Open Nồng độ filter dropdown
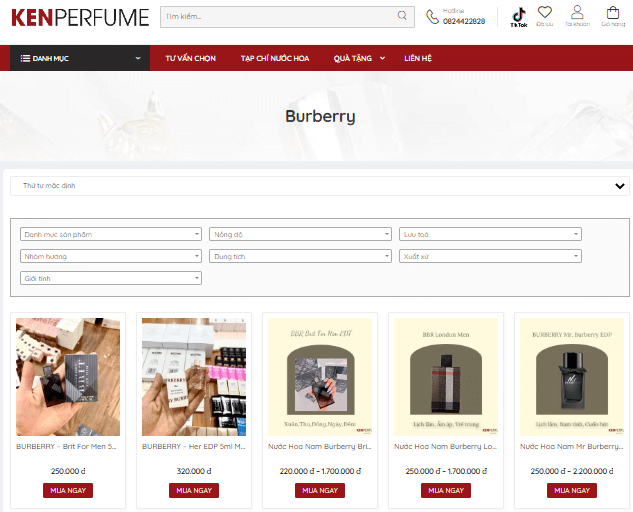Image resolution: width=633 pixels, height=512 pixels. click(300, 234)
